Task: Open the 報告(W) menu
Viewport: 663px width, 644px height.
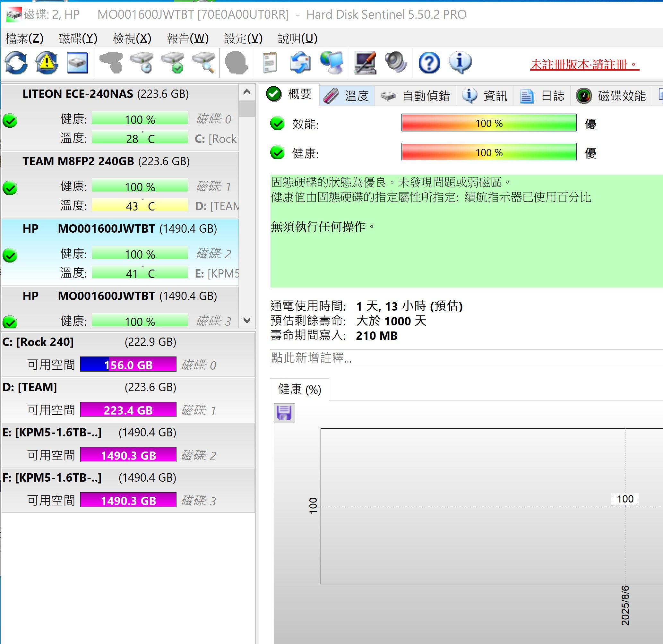Action: pyautogui.click(x=188, y=38)
